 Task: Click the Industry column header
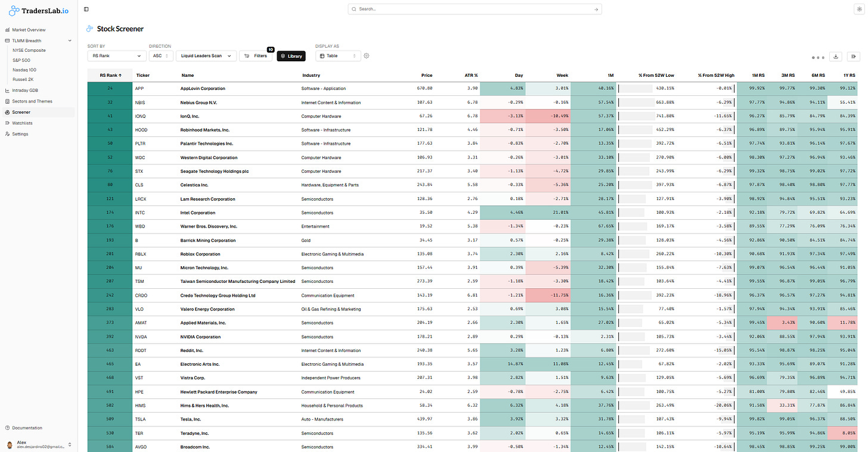pyautogui.click(x=311, y=76)
